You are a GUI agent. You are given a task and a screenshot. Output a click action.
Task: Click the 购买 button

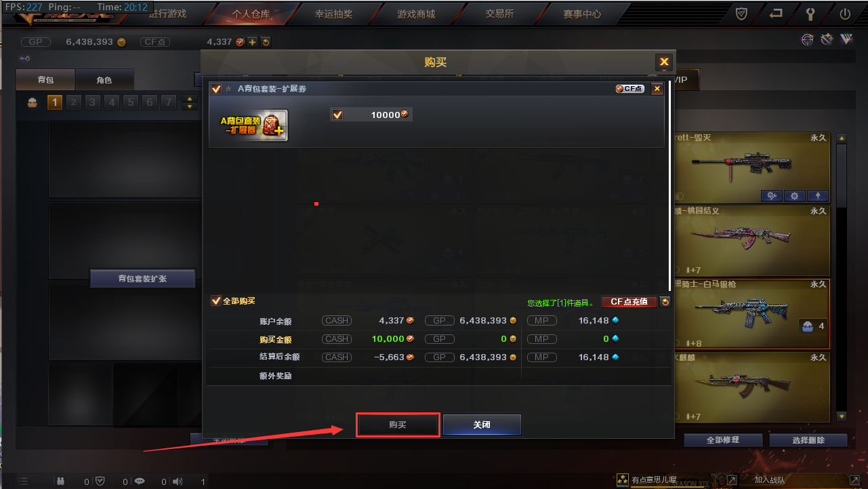pos(398,425)
